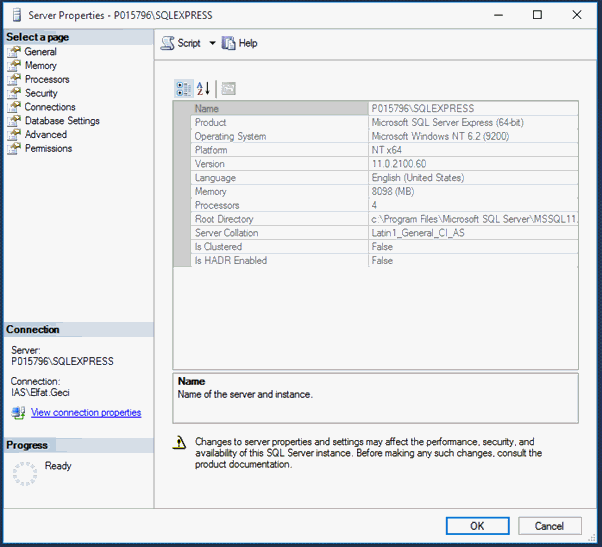Click the Root Directory path value

474,219
